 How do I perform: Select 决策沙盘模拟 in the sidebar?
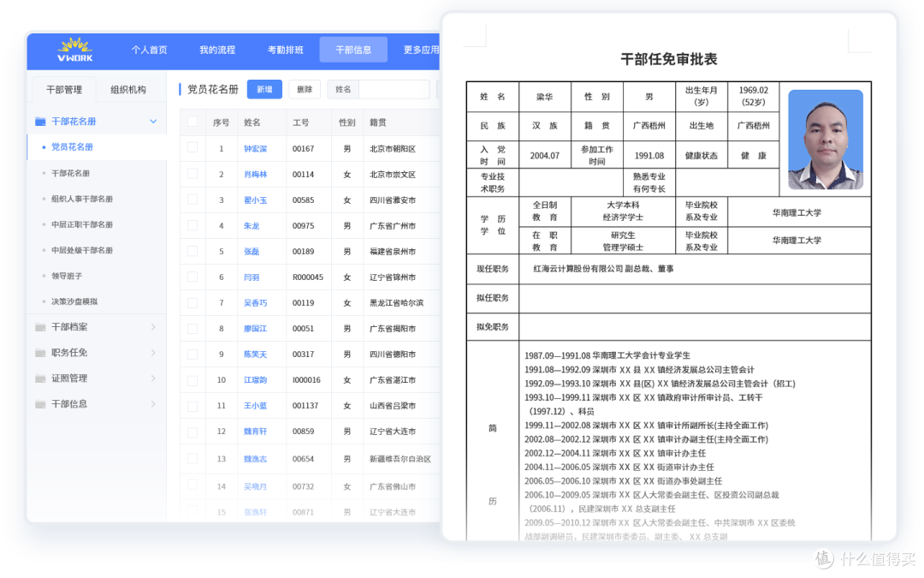74,301
